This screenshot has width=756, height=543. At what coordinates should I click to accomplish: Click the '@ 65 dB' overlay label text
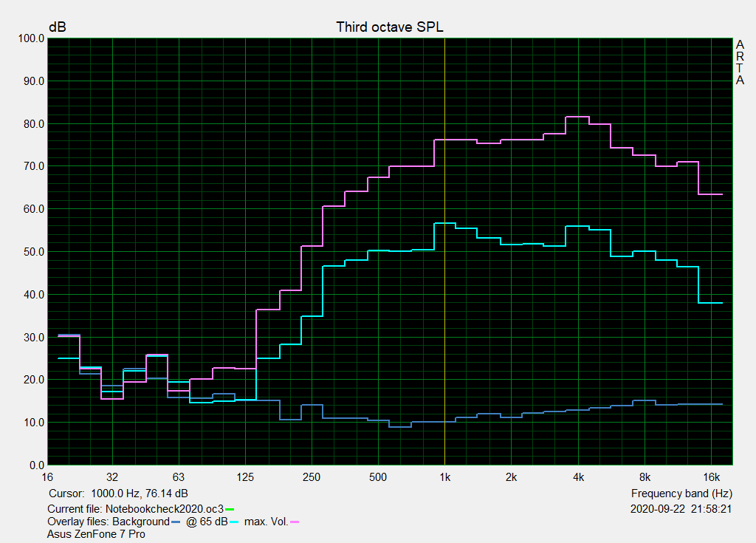(206, 522)
